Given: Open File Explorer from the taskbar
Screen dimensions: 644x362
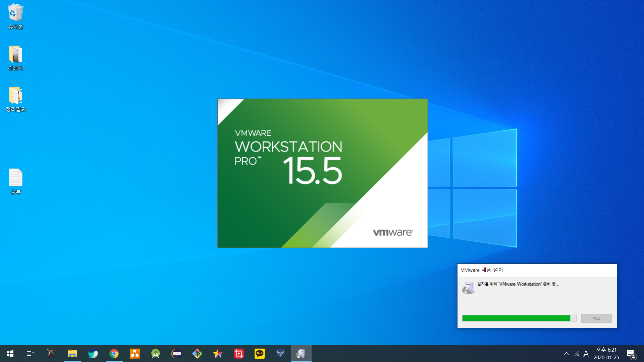Looking at the screenshot, I should (x=72, y=354).
